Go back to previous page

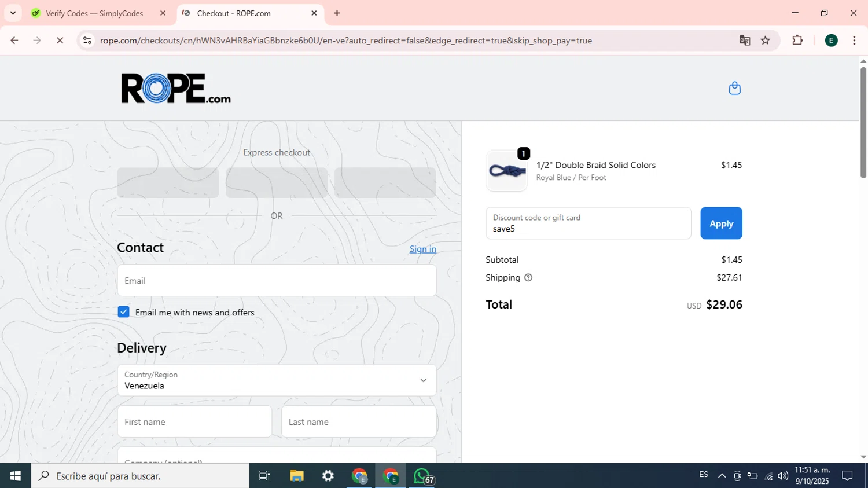(x=14, y=41)
